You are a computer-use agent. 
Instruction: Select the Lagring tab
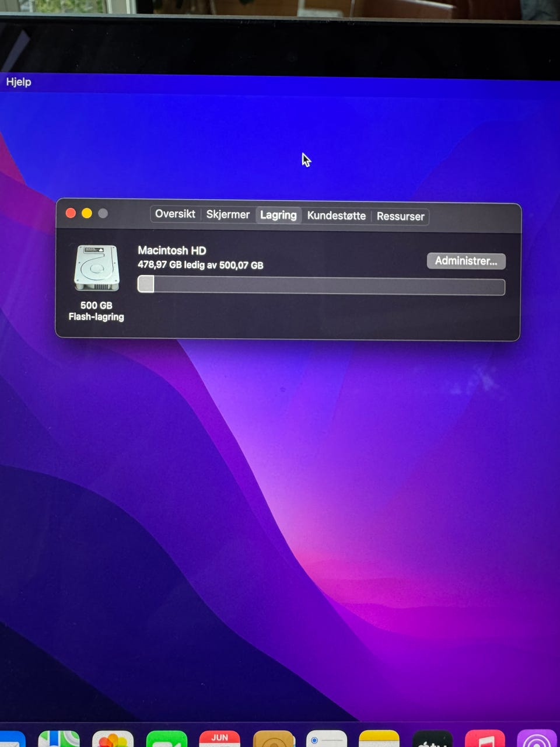point(278,215)
